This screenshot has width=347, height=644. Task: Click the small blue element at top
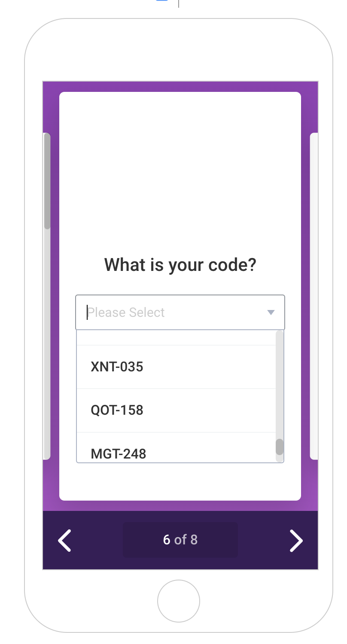(161, 1)
